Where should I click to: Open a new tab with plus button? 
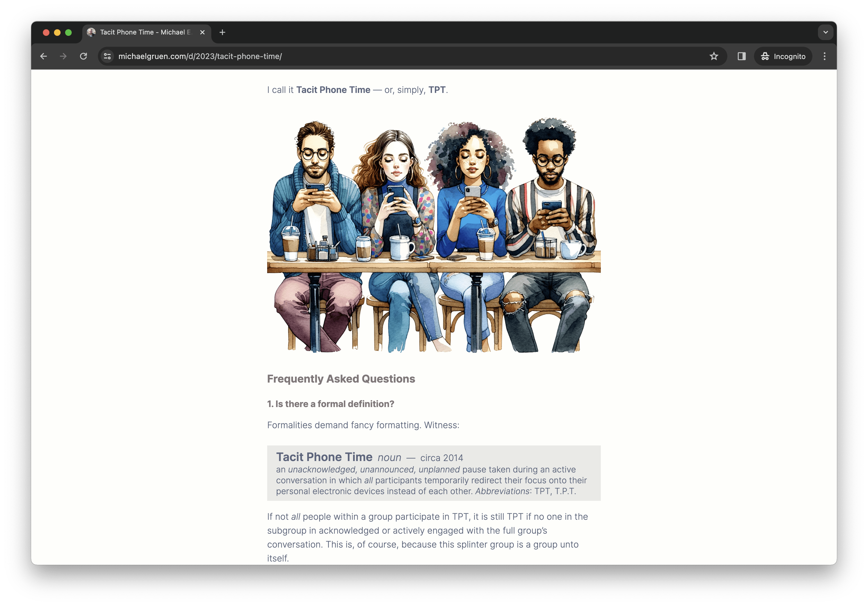(222, 33)
